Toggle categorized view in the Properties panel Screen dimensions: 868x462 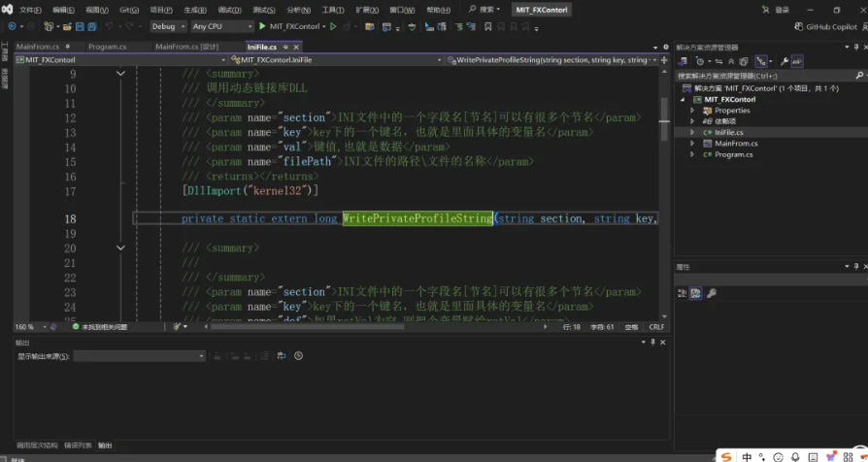pos(683,293)
